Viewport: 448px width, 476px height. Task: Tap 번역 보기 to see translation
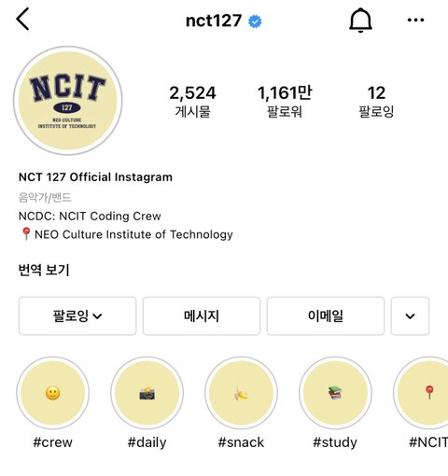44,270
